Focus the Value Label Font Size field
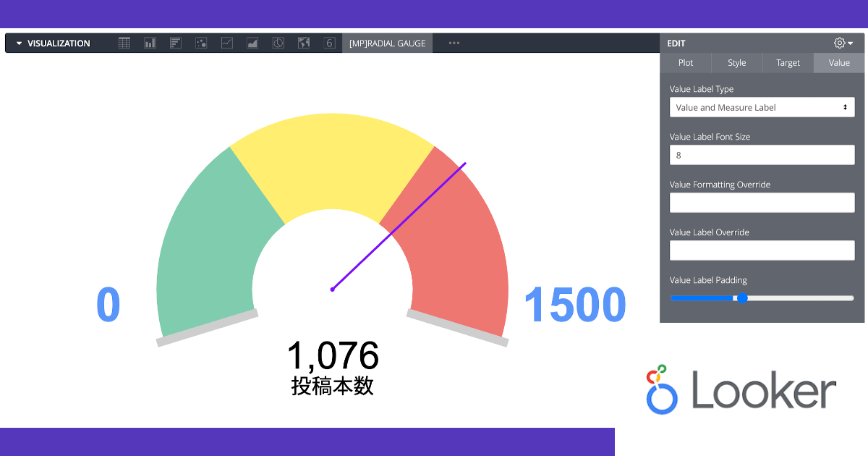Viewport: 868px width, 456px height. point(762,155)
